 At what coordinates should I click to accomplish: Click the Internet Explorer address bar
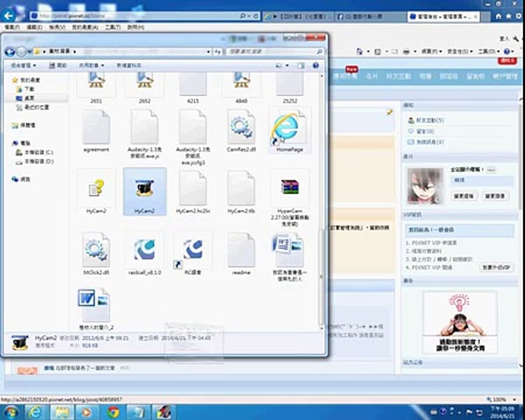135,16
